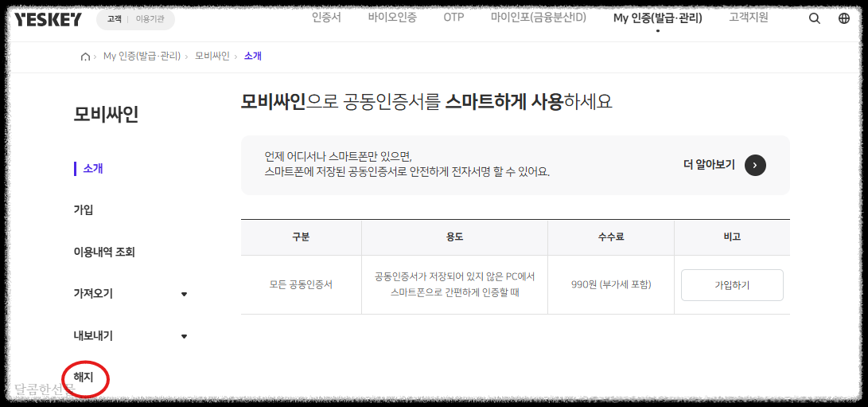868x407 pixels.
Task: Select 가입 in the sidebar
Action: 84,210
